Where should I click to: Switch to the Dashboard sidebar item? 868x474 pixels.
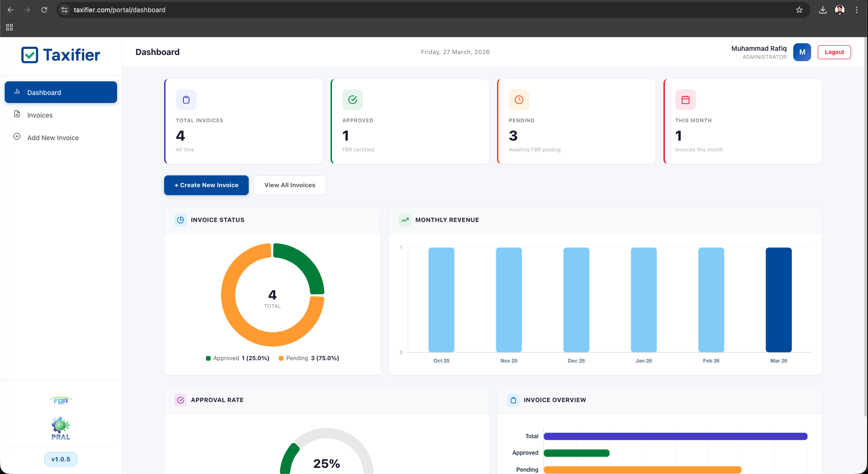point(45,92)
